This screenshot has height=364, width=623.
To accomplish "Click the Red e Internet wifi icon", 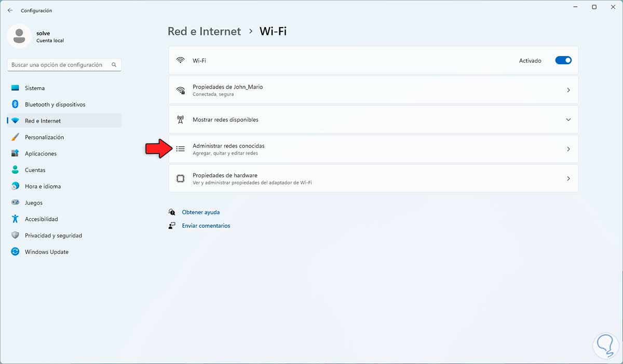I will click(x=15, y=121).
